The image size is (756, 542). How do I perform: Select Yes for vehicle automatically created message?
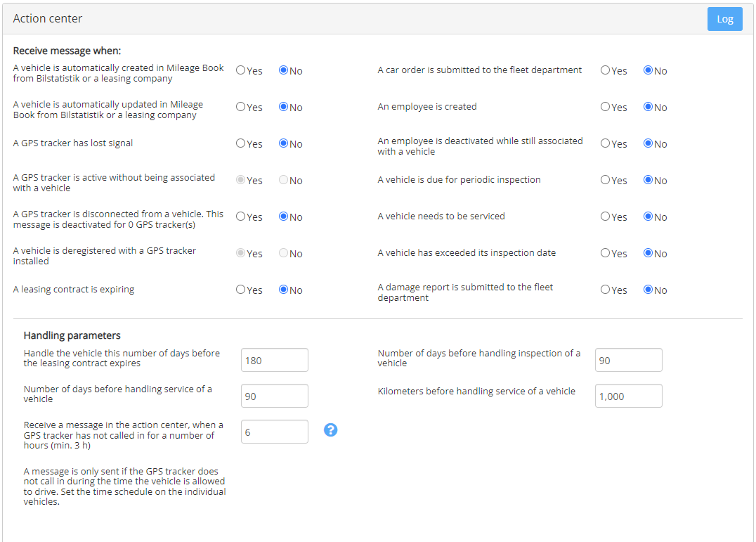coord(240,70)
